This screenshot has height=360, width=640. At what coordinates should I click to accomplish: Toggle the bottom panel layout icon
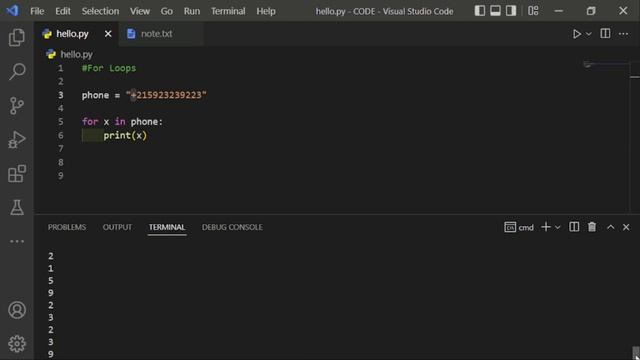point(495,11)
